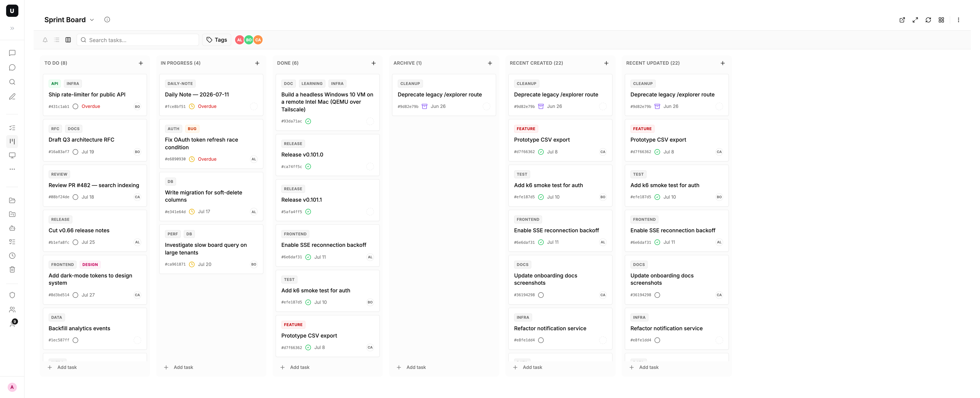The width and height of the screenshot is (980, 398).
Task: Open the monitor display icon in sidebar
Action: [x=12, y=155]
